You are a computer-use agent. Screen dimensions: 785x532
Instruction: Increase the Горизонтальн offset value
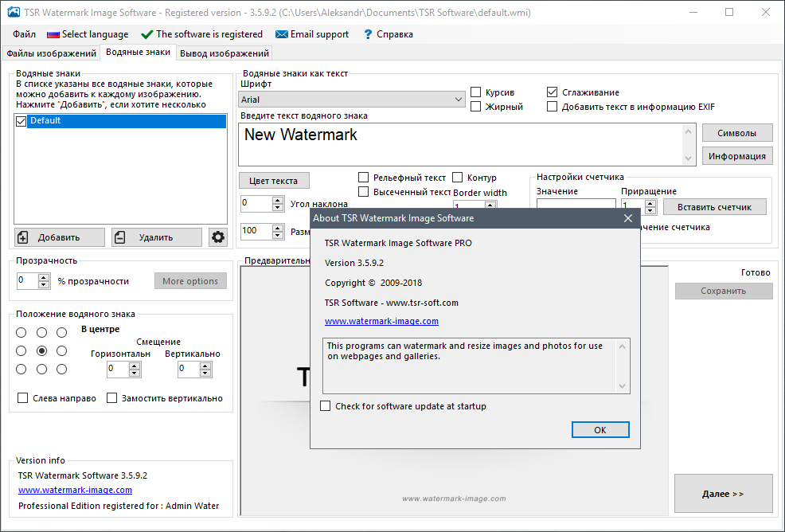pos(135,366)
